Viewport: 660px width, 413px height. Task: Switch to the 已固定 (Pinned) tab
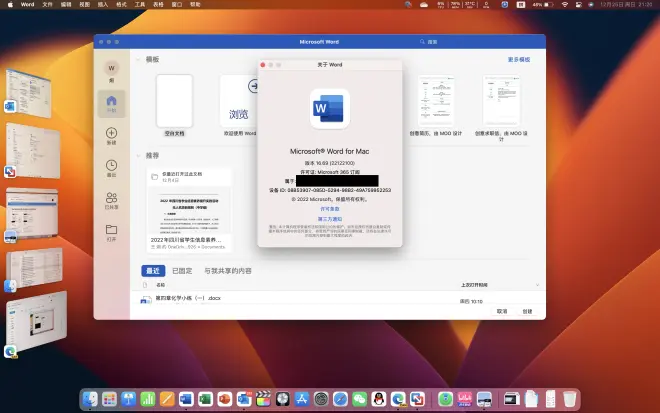point(182,271)
